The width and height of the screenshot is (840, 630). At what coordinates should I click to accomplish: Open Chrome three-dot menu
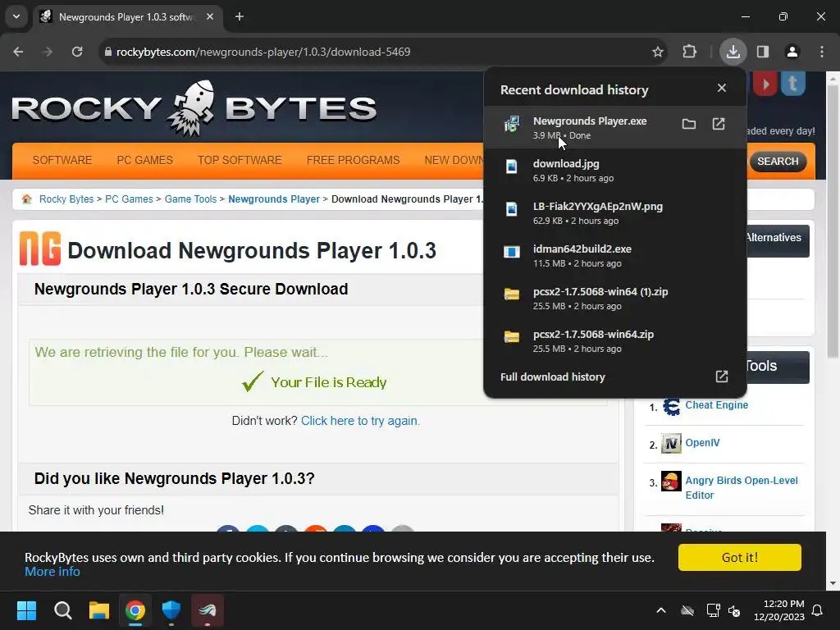[822, 52]
